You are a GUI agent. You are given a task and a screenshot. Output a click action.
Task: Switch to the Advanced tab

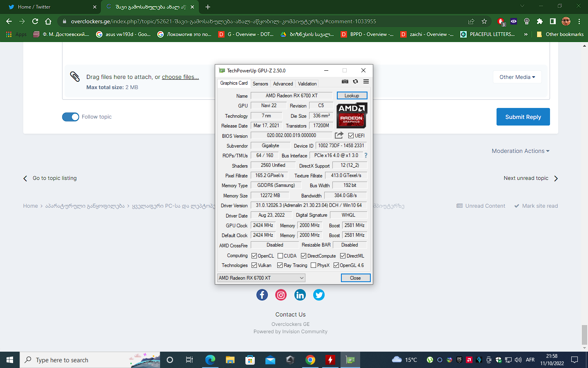point(283,84)
